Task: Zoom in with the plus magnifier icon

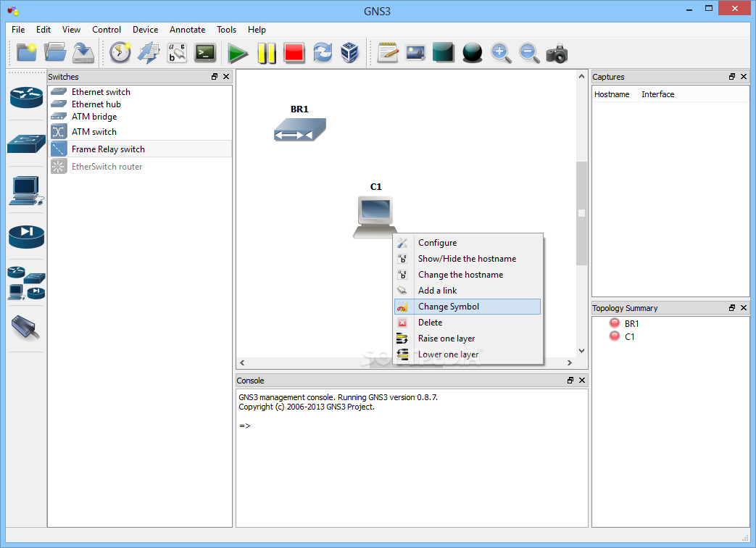Action: (x=501, y=52)
